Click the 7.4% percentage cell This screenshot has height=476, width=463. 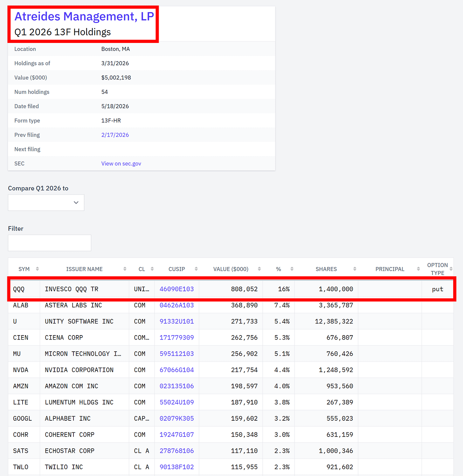click(x=279, y=305)
